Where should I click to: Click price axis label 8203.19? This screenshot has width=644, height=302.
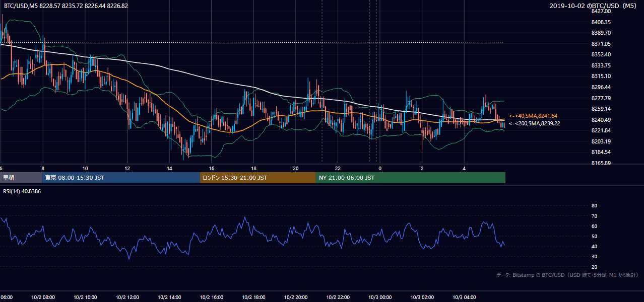pos(601,141)
